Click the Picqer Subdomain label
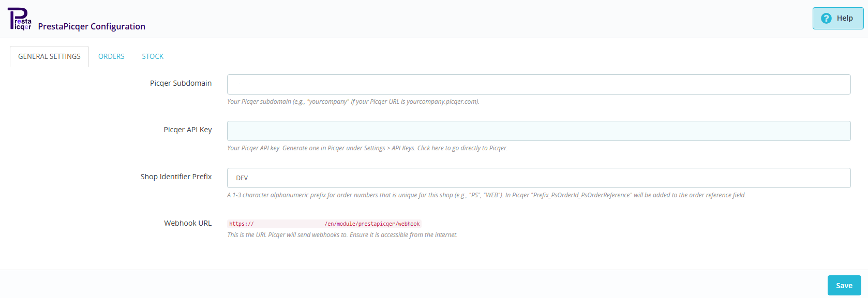This screenshot has height=298, width=868. point(181,83)
